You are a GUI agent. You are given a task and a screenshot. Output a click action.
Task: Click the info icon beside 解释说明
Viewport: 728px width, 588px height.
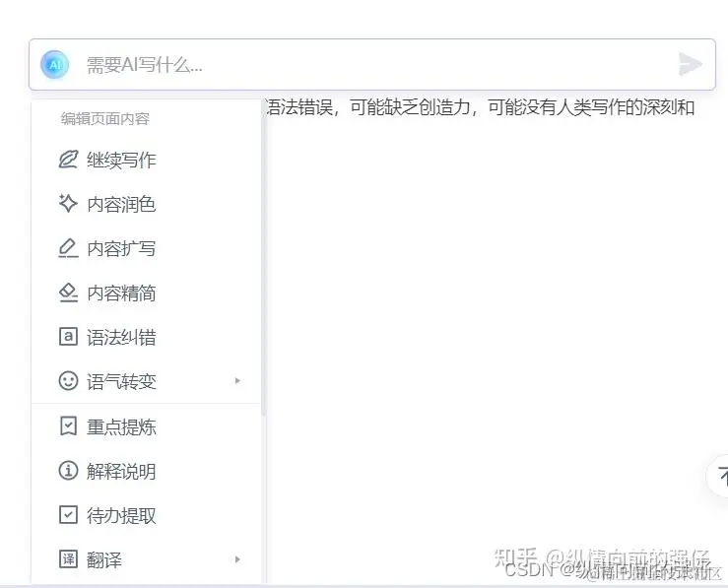68,471
